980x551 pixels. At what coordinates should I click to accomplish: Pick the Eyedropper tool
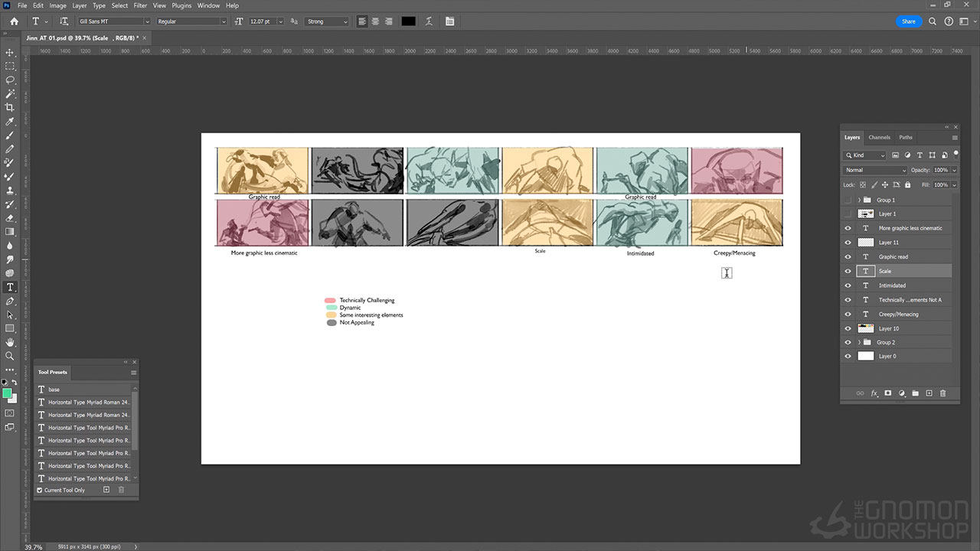[10, 122]
